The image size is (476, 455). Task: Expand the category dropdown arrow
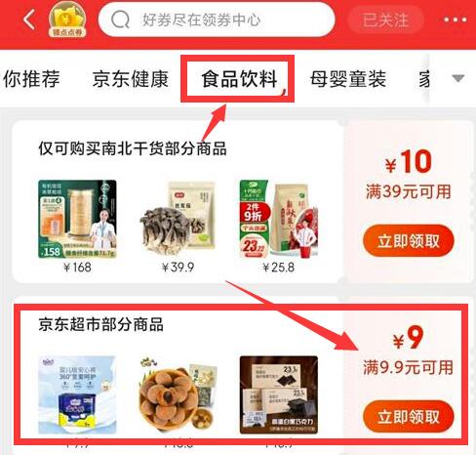coord(457,78)
